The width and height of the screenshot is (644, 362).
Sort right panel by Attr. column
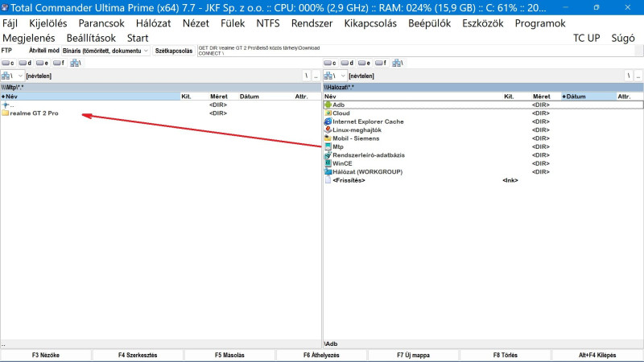pos(630,97)
